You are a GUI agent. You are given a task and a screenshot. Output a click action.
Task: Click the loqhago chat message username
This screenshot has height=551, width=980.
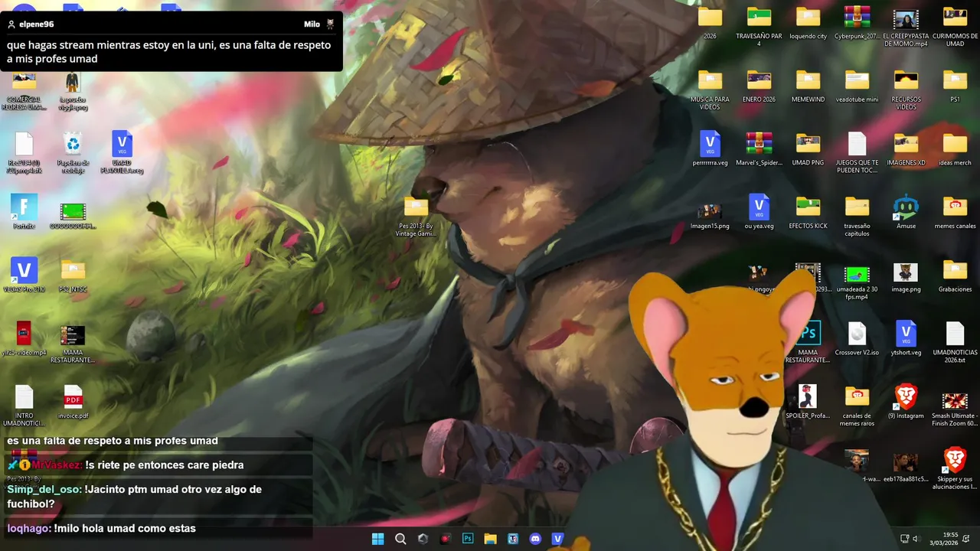pos(29,528)
